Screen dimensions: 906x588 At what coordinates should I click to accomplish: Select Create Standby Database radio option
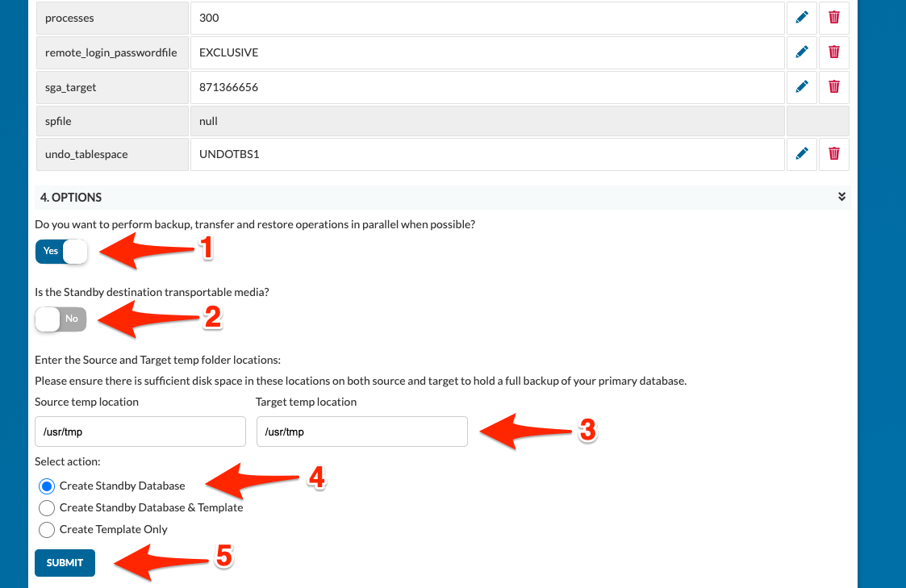pyautogui.click(x=47, y=486)
